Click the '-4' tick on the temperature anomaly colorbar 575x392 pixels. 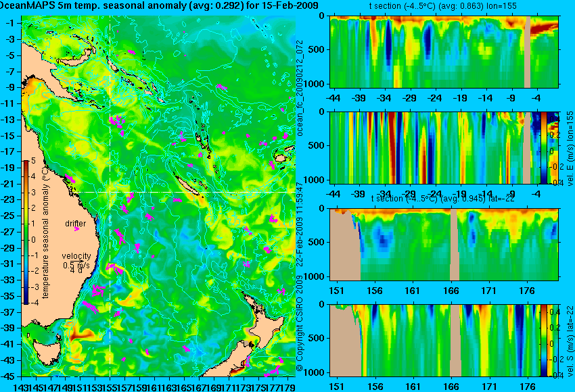click(x=34, y=303)
